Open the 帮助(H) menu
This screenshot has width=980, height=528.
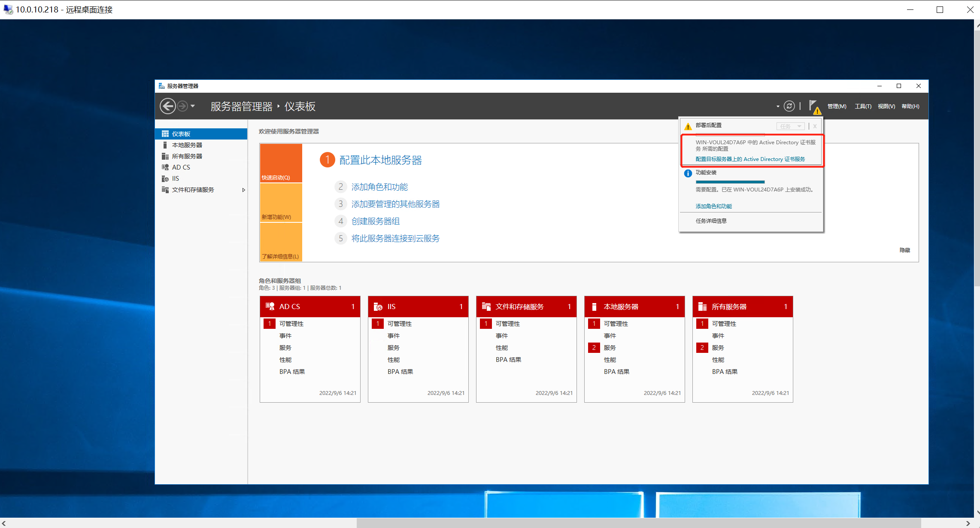click(910, 106)
